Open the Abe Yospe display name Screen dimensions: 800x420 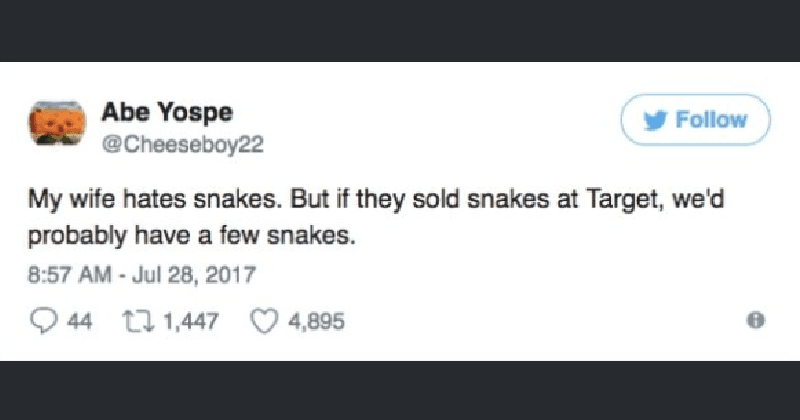click(167, 112)
